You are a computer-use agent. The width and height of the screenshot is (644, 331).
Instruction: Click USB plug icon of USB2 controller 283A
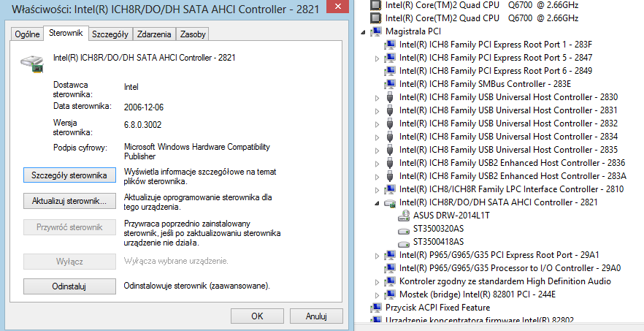390,176
